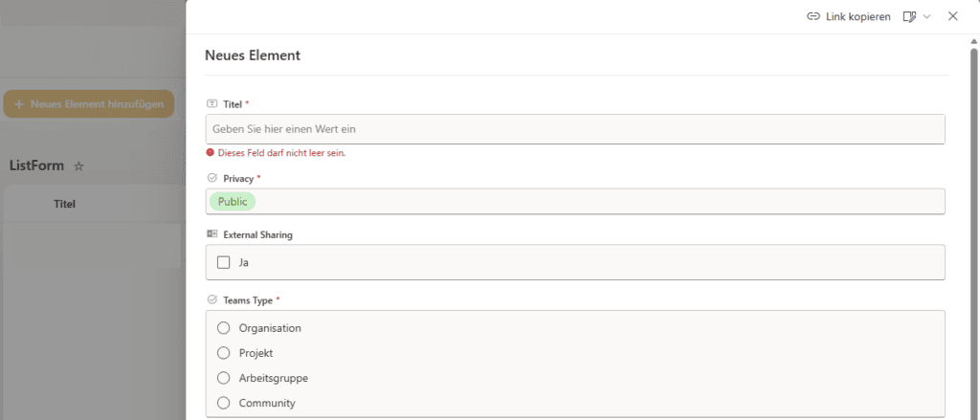Select Arbeitsgruppe as Teams Type

(223, 378)
